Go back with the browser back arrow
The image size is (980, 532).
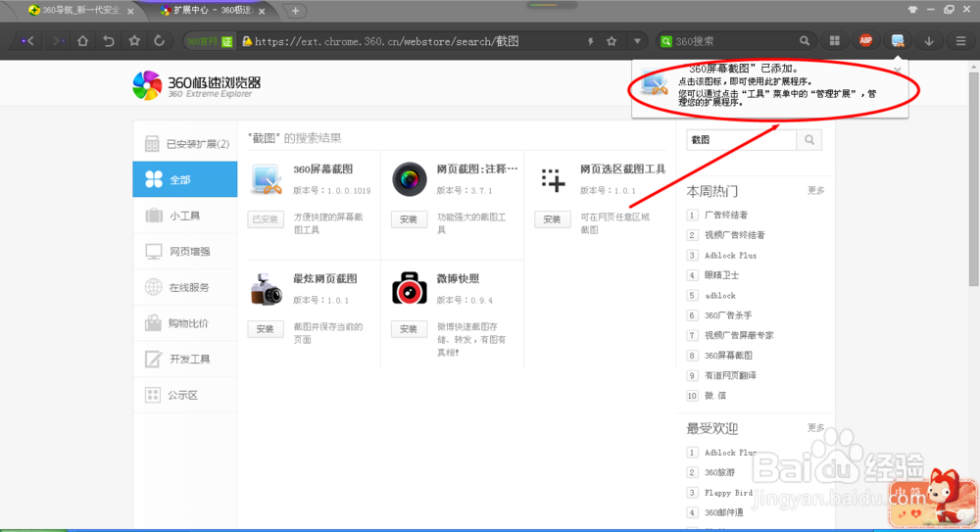(x=28, y=41)
